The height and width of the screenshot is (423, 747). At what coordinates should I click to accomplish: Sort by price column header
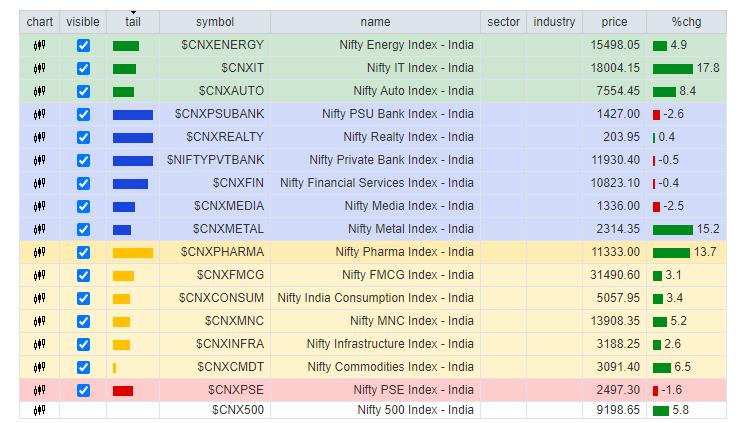point(614,22)
